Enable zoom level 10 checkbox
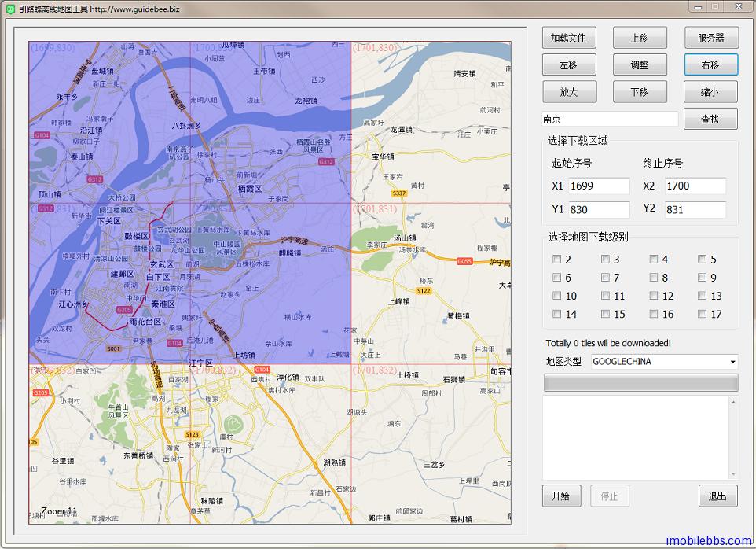This screenshot has width=756, height=549. click(557, 297)
